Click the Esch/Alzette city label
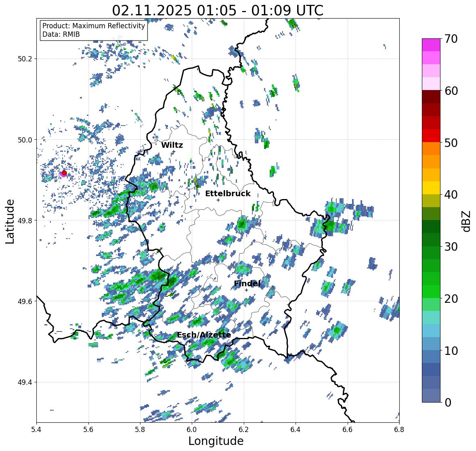476x451 pixels. tap(204, 335)
